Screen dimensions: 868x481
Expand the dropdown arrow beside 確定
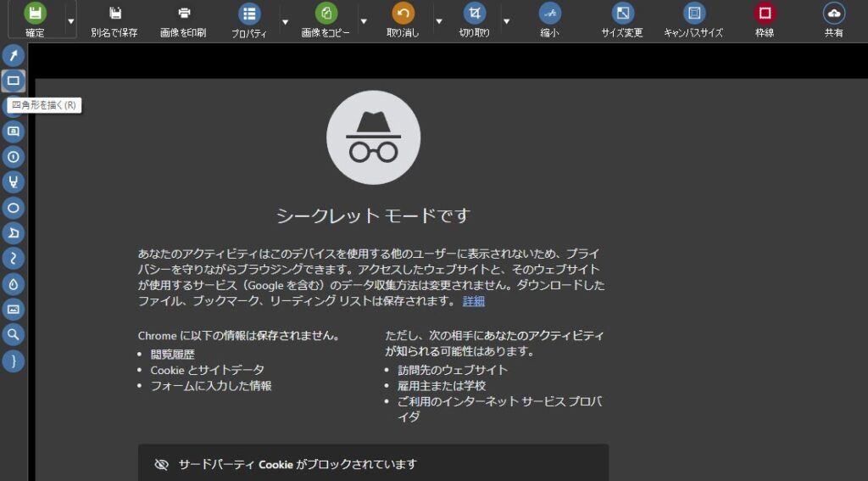pos(70,20)
